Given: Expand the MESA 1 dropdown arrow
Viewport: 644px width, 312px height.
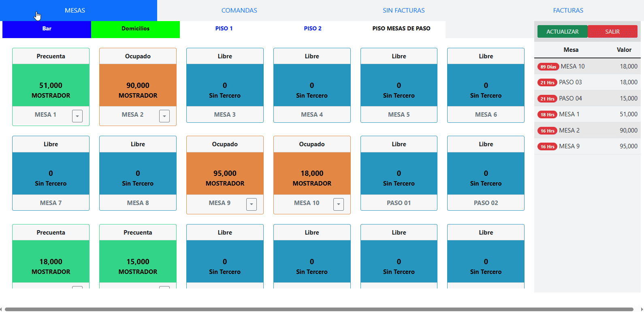Looking at the screenshot, I should pyautogui.click(x=77, y=116).
